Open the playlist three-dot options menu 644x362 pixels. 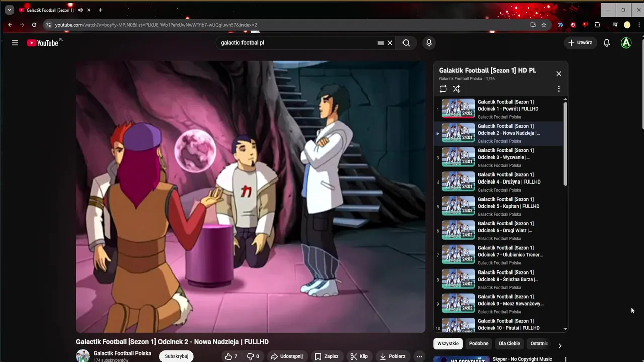pyautogui.click(x=559, y=89)
